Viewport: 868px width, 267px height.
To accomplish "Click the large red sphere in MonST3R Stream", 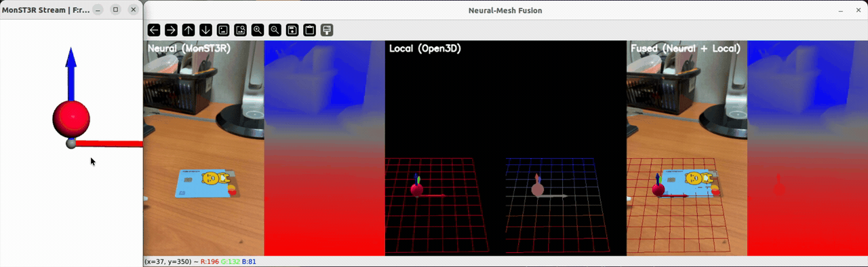I will pyautogui.click(x=71, y=118).
